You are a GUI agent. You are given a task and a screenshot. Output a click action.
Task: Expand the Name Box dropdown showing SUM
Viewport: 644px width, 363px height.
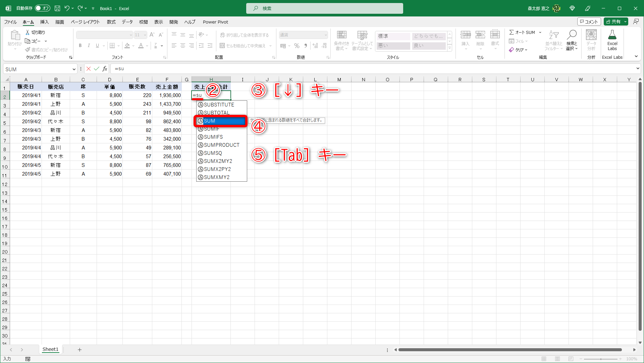pos(74,69)
